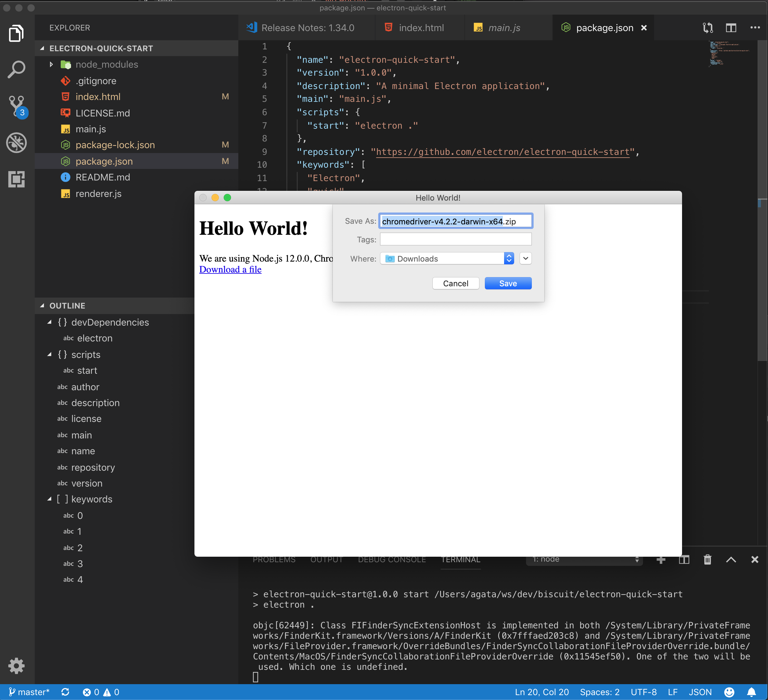Select the Extensions icon in the activity bar
Screen dimensions: 768x700
[x=17, y=179]
